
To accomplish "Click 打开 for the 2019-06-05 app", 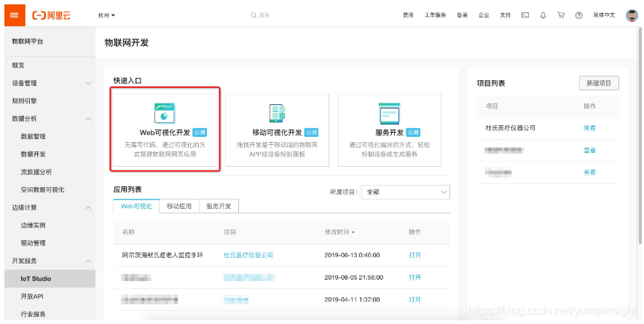I will point(415,277).
